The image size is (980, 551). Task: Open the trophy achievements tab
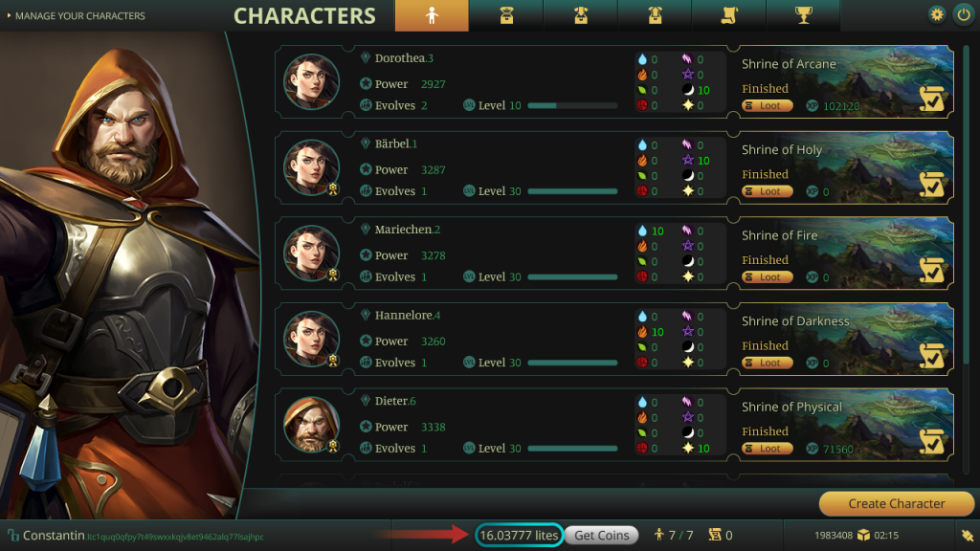pos(803,15)
